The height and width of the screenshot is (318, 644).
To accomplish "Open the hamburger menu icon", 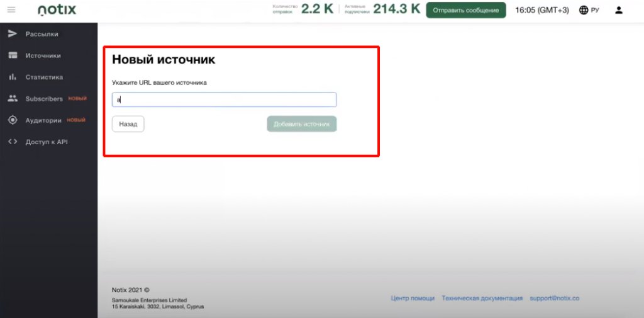I will [11, 10].
